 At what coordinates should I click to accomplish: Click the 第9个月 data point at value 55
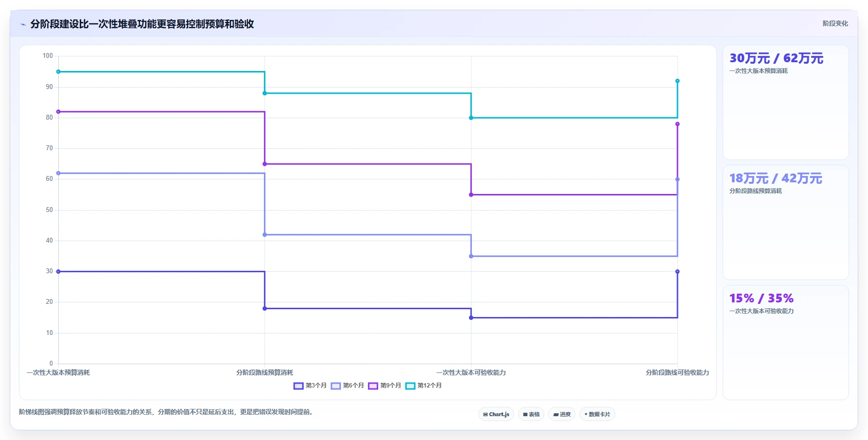[x=471, y=195]
